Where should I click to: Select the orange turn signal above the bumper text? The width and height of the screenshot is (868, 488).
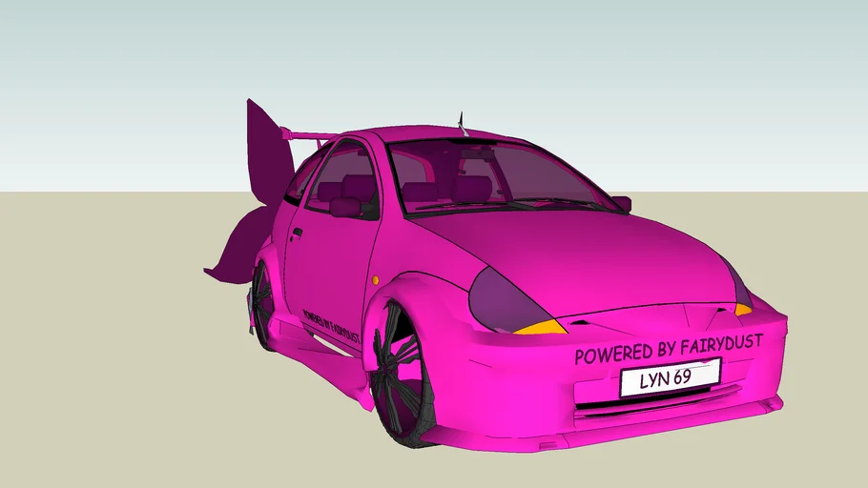(x=540, y=327)
